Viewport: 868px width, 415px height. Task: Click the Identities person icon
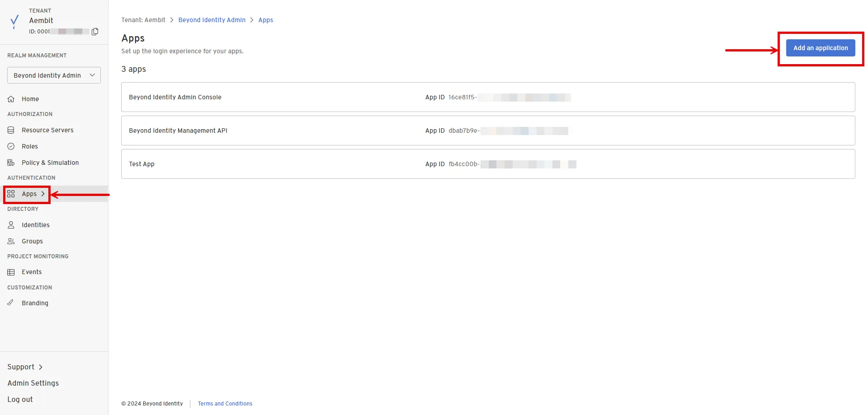pos(11,225)
